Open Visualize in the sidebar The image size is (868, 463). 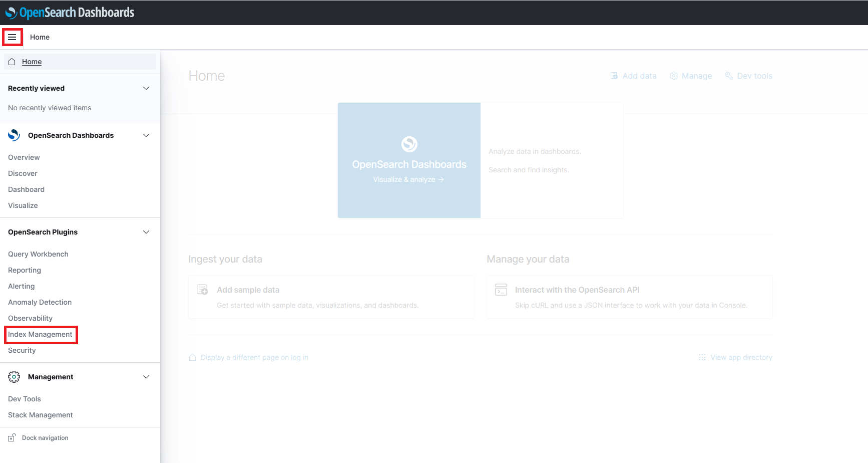23,205
